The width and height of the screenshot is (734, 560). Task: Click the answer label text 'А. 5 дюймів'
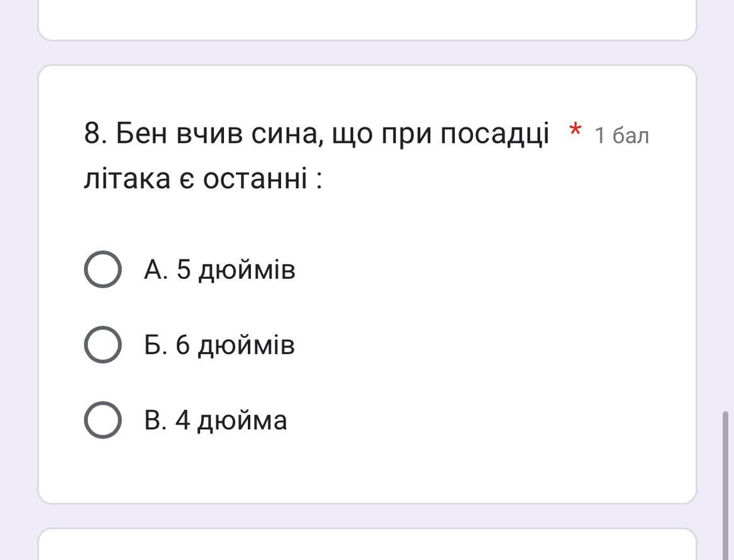point(220,269)
